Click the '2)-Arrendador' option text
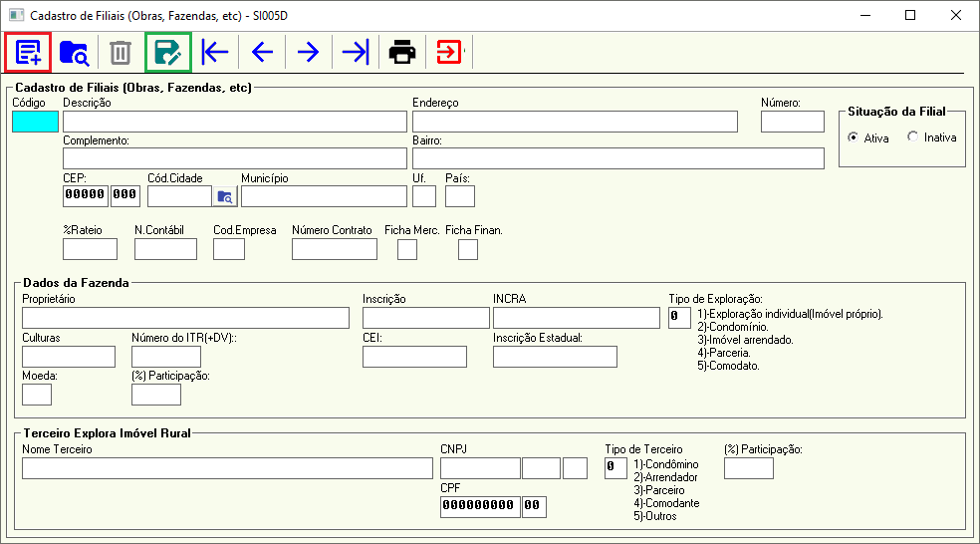The image size is (980, 544). [665, 477]
